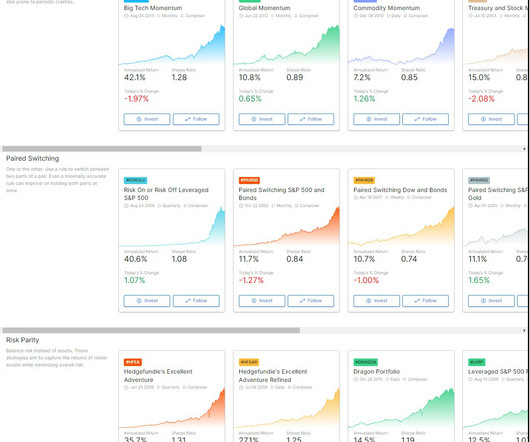Open Paired Switching S&P 500 and Bonds title
Screen dimensions: 530x442
click(x=281, y=194)
